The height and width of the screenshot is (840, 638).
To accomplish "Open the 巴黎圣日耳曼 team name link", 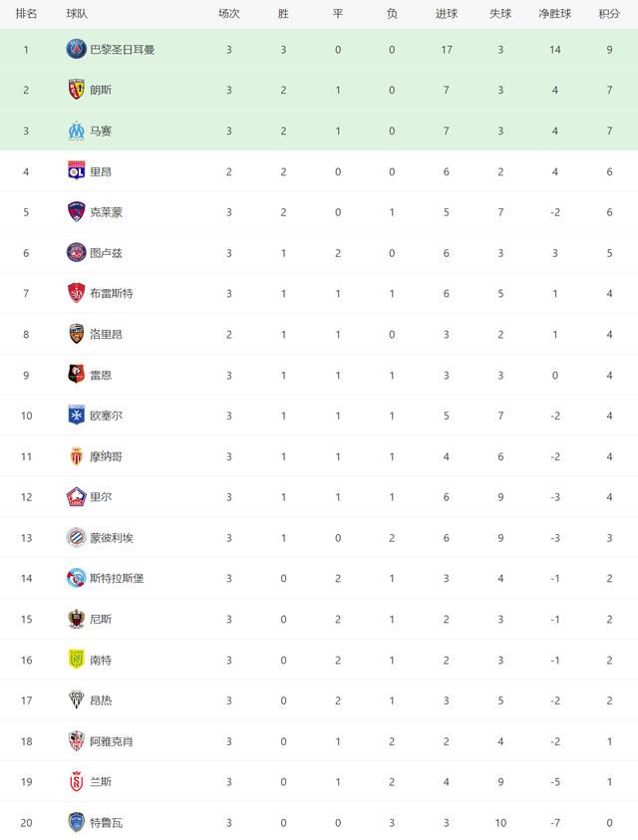I will [x=123, y=50].
